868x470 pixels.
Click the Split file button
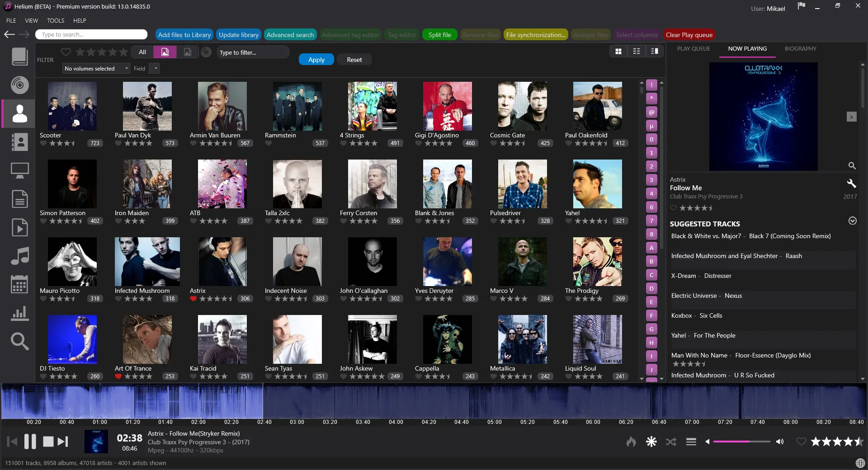tap(440, 35)
